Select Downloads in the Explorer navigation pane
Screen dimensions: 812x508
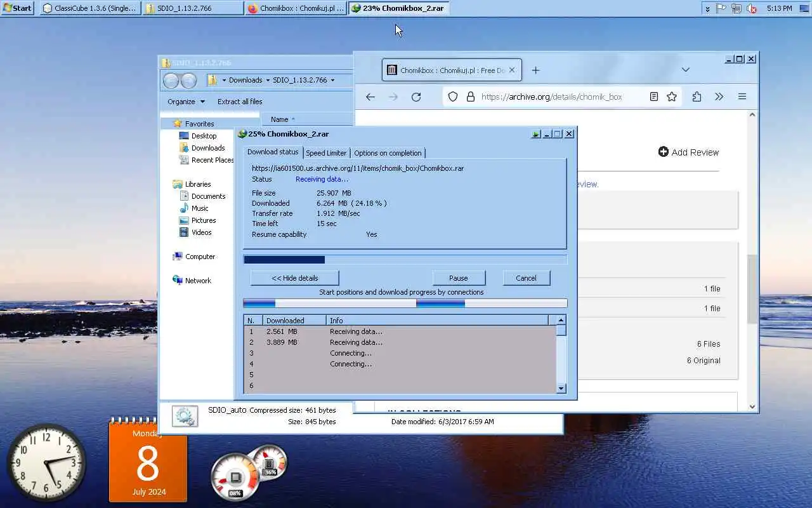point(208,148)
